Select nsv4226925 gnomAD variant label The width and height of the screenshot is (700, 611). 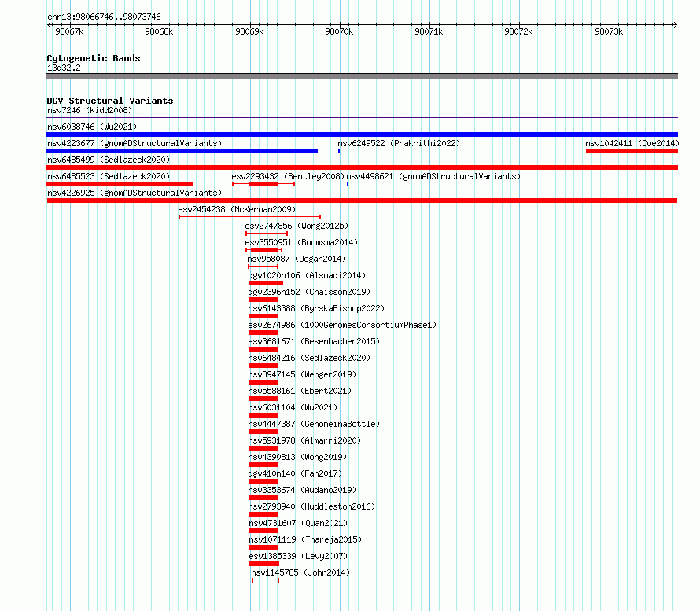coord(134,193)
